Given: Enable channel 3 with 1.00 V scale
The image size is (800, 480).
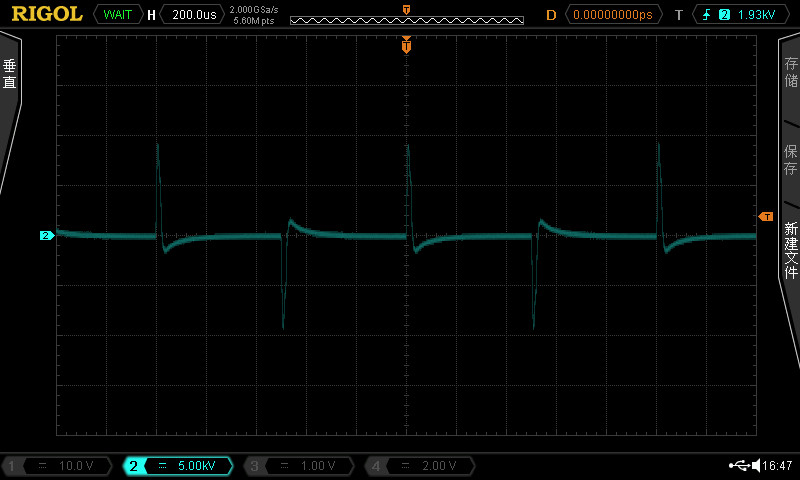Looking at the screenshot, I should click(299, 466).
